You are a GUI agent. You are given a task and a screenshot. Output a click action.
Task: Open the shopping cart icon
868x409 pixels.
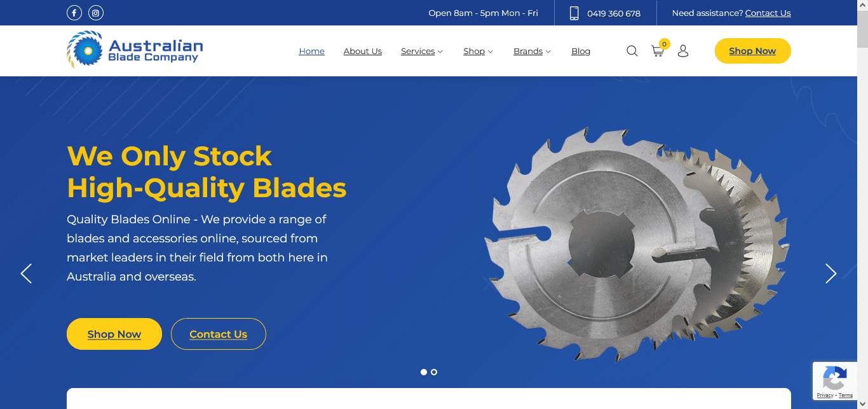click(x=658, y=51)
